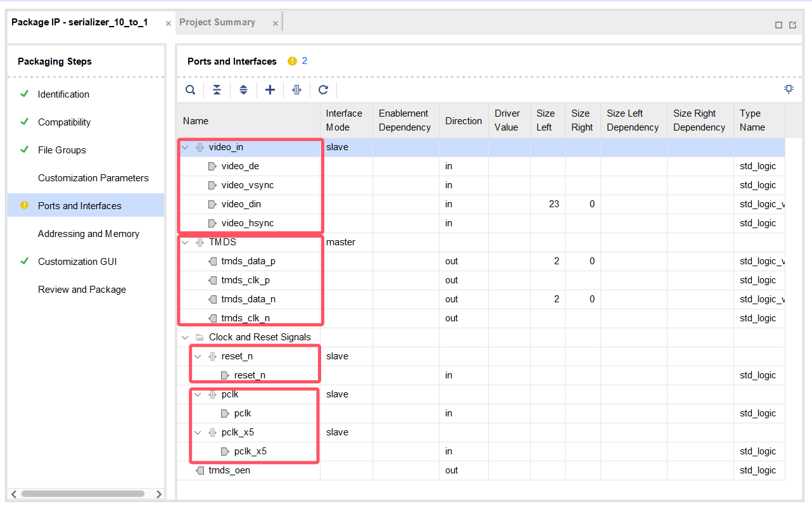Collapse the TMDS interface row
This screenshot has width=812, height=507.
[185, 242]
